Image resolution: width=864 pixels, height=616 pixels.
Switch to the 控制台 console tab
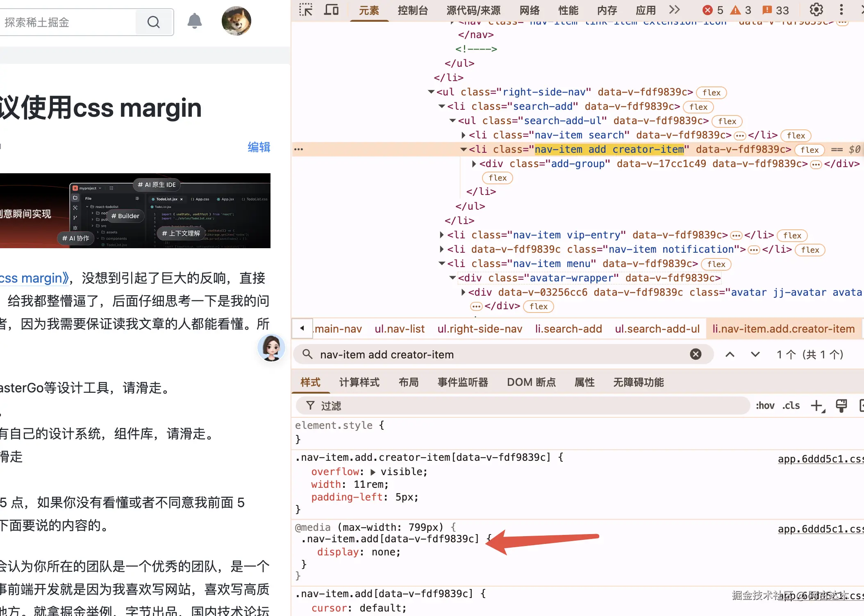[413, 10]
